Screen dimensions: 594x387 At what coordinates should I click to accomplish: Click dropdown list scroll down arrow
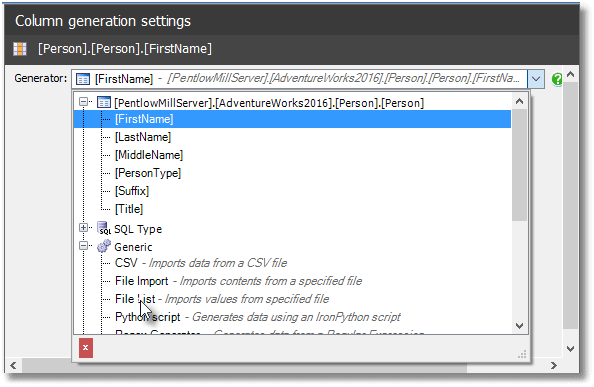pyautogui.click(x=519, y=326)
